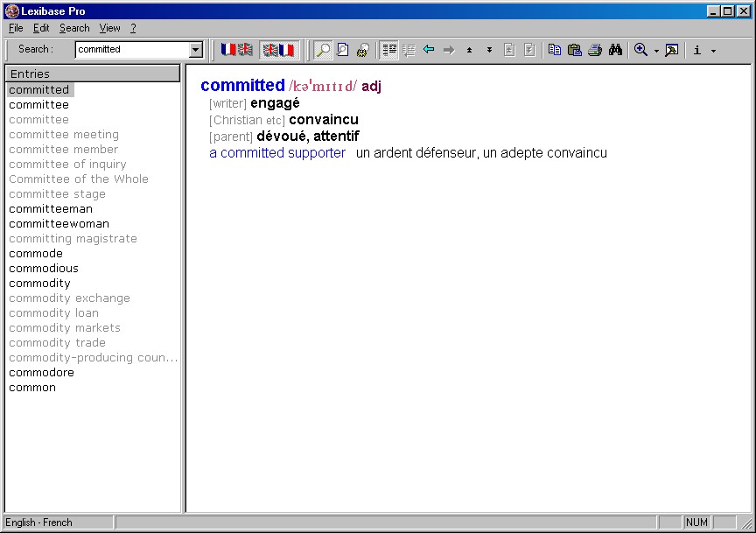Select 'committeeman' entry

(51, 209)
